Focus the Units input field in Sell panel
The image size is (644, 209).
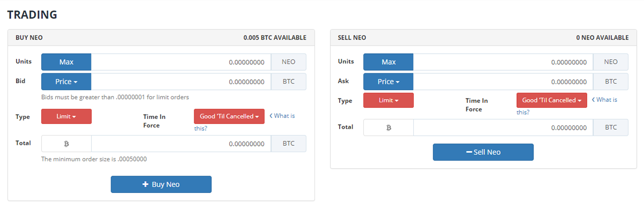click(x=503, y=62)
